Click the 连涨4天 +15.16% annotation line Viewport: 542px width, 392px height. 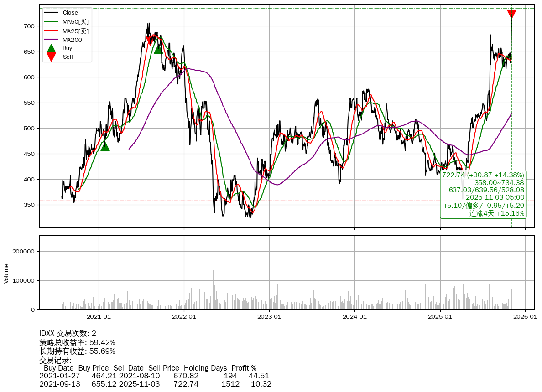point(496,213)
